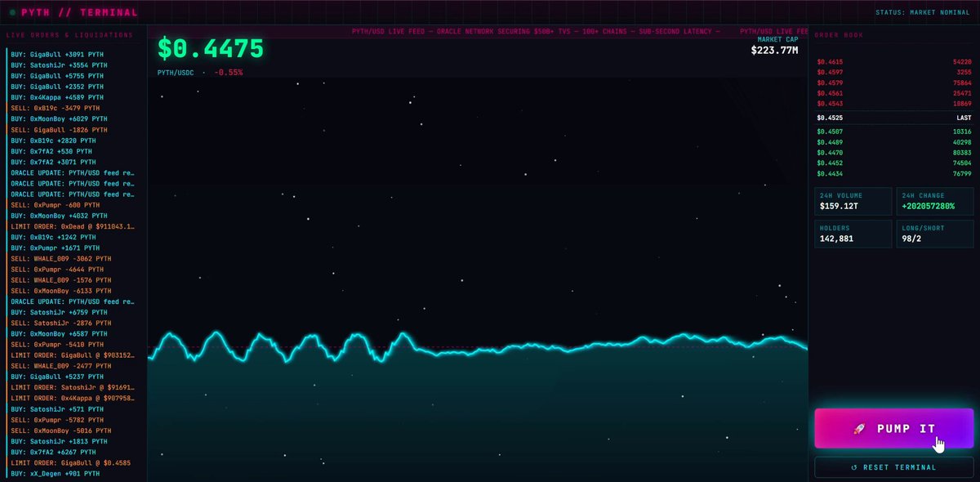Click the reset arrow icon on Reset Terminal

pos(854,467)
